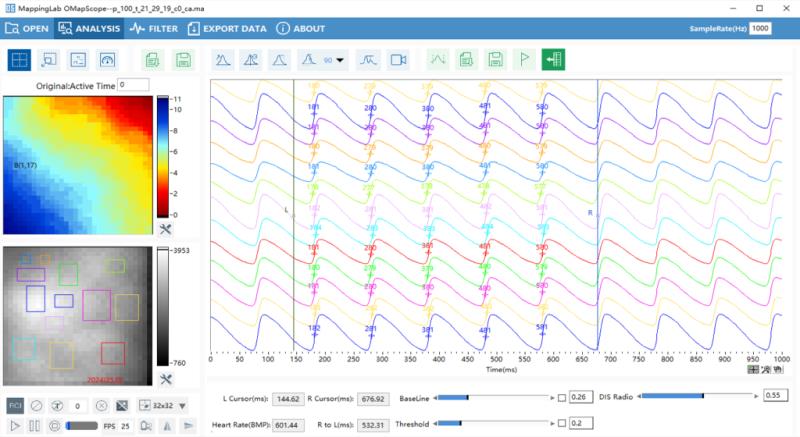800x437 pixels.
Task: Adjust the DIS Radio slider
Action: point(703,396)
